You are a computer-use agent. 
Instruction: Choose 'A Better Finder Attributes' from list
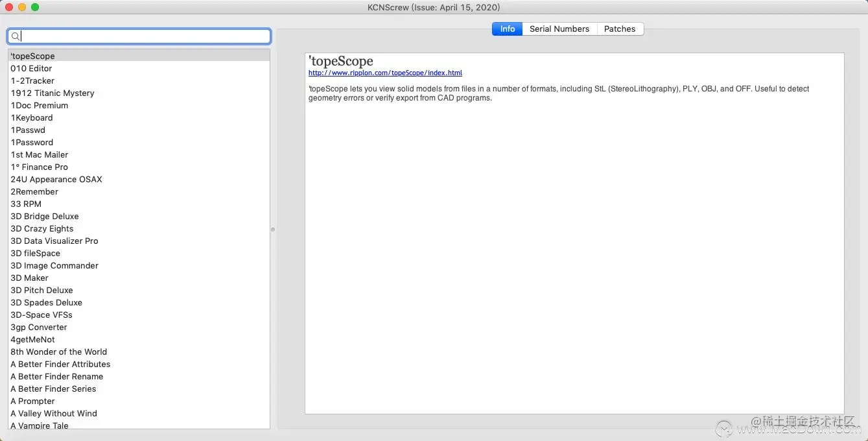(139, 364)
